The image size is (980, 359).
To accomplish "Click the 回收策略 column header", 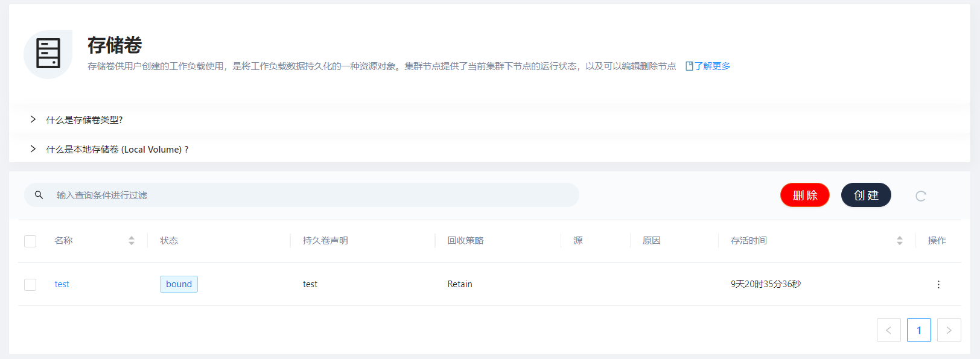I will point(465,241).
